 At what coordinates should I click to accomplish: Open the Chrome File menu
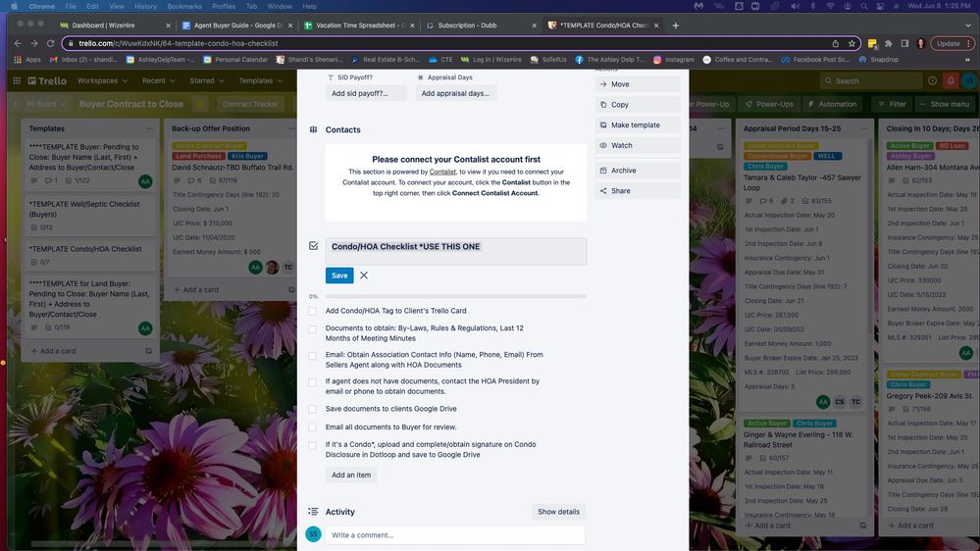pyautogui.click(x=71, y=6)
